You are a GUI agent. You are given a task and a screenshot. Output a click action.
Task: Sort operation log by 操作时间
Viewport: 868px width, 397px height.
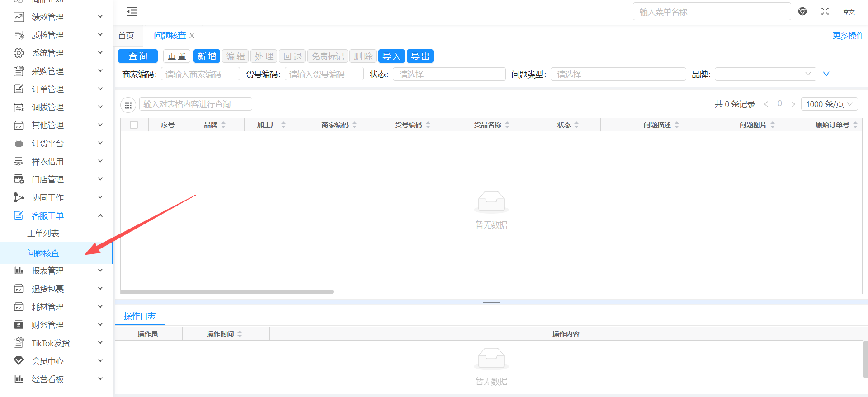pos(240,334)
